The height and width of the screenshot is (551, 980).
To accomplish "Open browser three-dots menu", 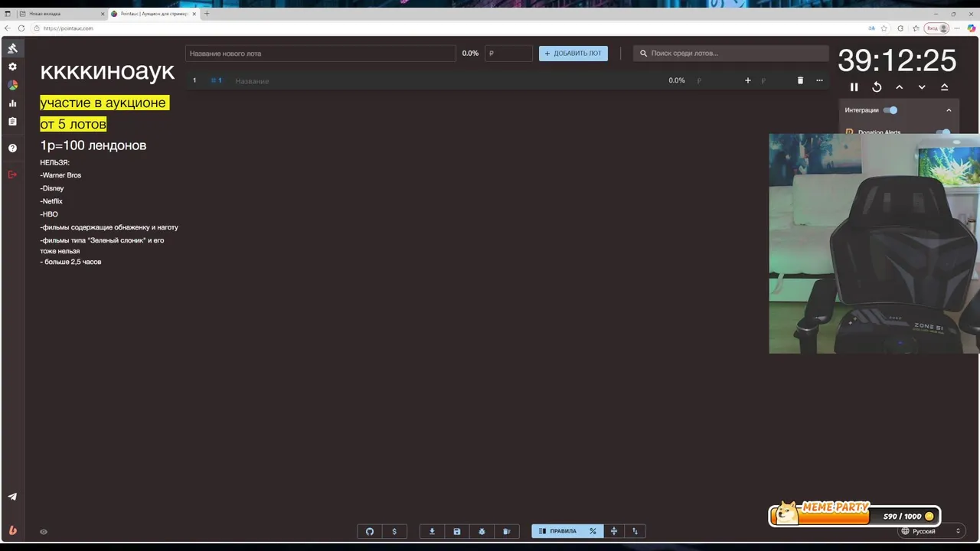I will pyautogui.click(x=958, y=28).
